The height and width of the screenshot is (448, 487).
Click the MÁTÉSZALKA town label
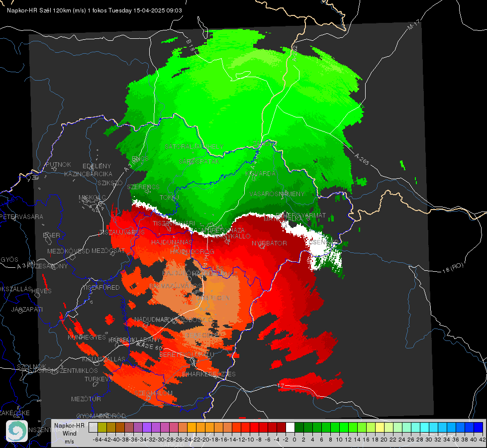283,219
